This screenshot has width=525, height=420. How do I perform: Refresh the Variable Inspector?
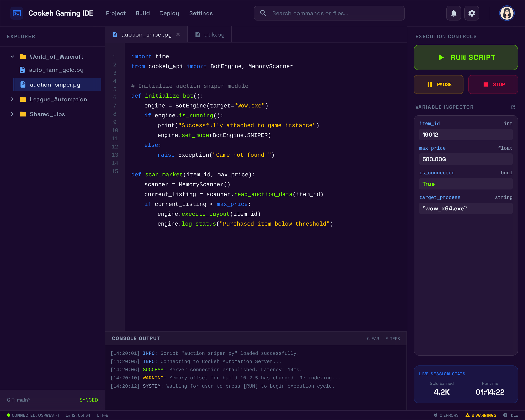(x=513, y=107)
